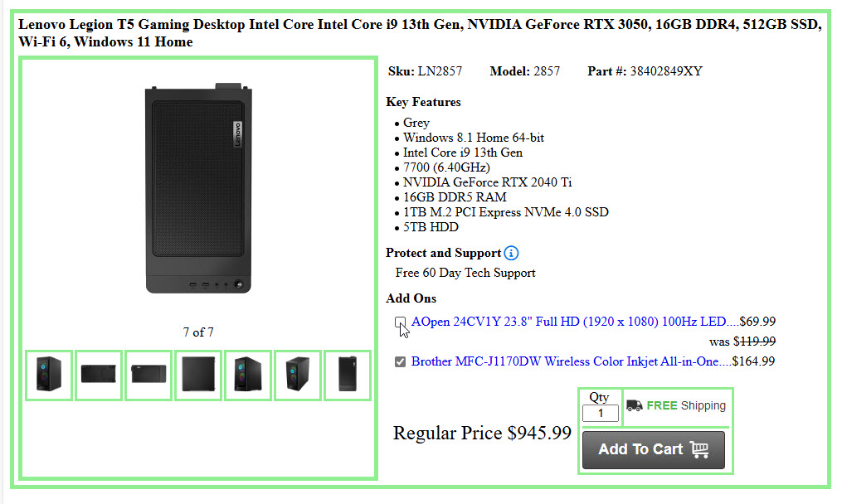
Task: Click the Add To Cart button
Action: pyautogui.click(x=654, y=450)
